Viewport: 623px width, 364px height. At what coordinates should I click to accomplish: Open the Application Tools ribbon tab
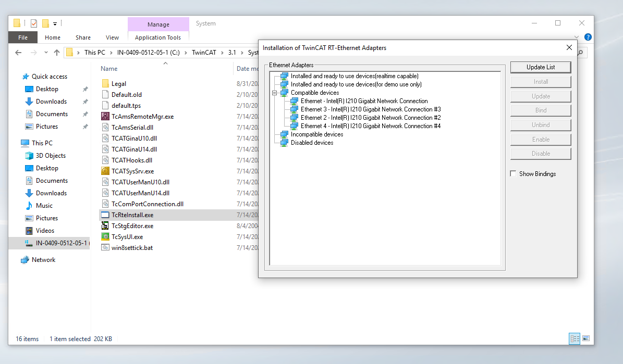[x=158, y=37]
